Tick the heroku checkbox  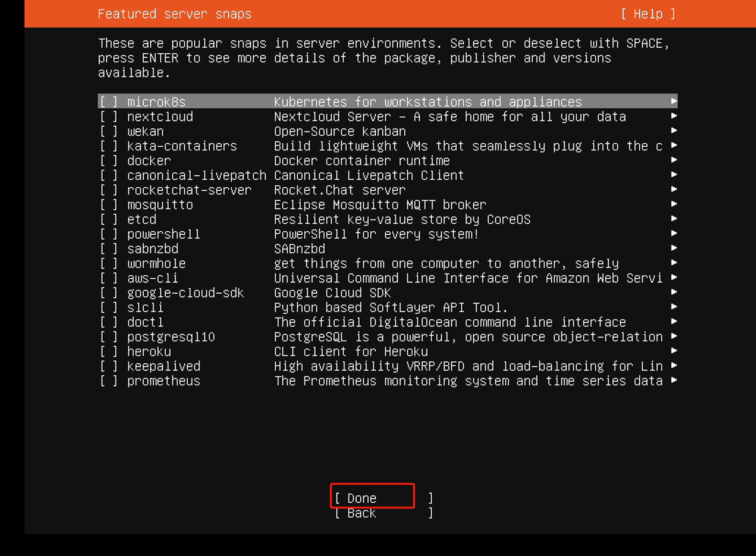[x=109, y=352]
